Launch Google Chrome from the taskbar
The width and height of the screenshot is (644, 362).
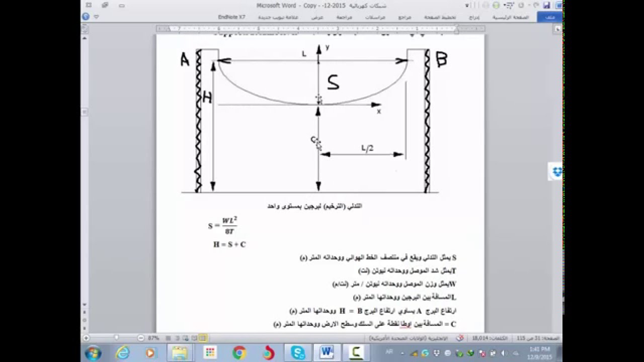click(238, 352)
